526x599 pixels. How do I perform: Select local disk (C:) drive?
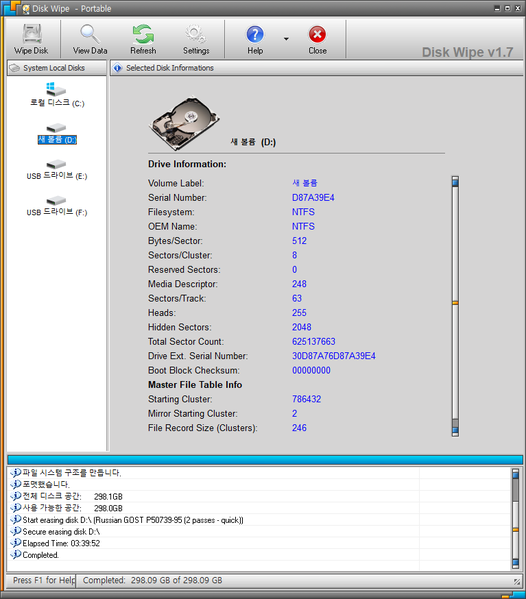click(57, 95)
